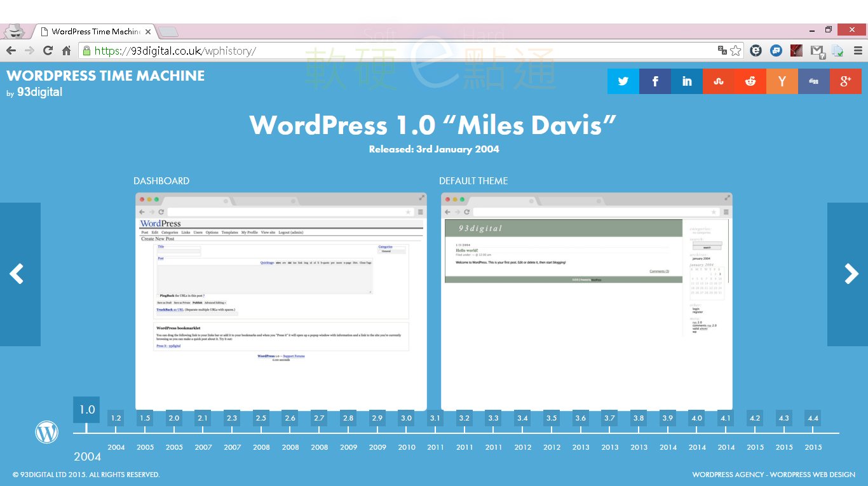The image size is (868, 486).
Task: Jump to version 4.0 on timeline
Action: tap(697, 418)
